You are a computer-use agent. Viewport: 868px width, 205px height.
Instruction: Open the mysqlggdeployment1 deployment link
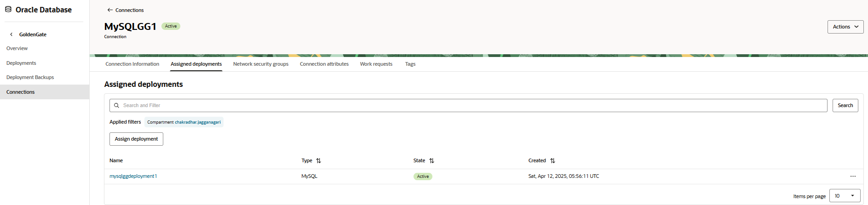pos(133,177)
